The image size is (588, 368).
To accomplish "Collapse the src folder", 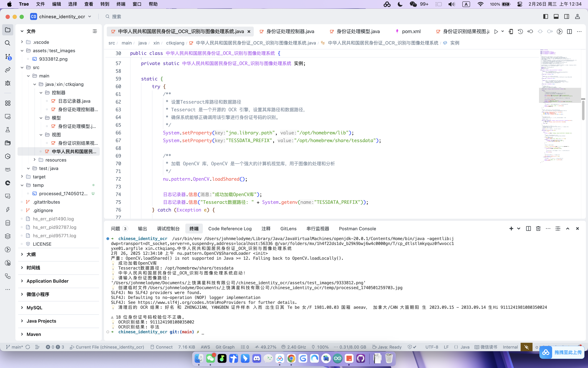I will tap(22, 67).
